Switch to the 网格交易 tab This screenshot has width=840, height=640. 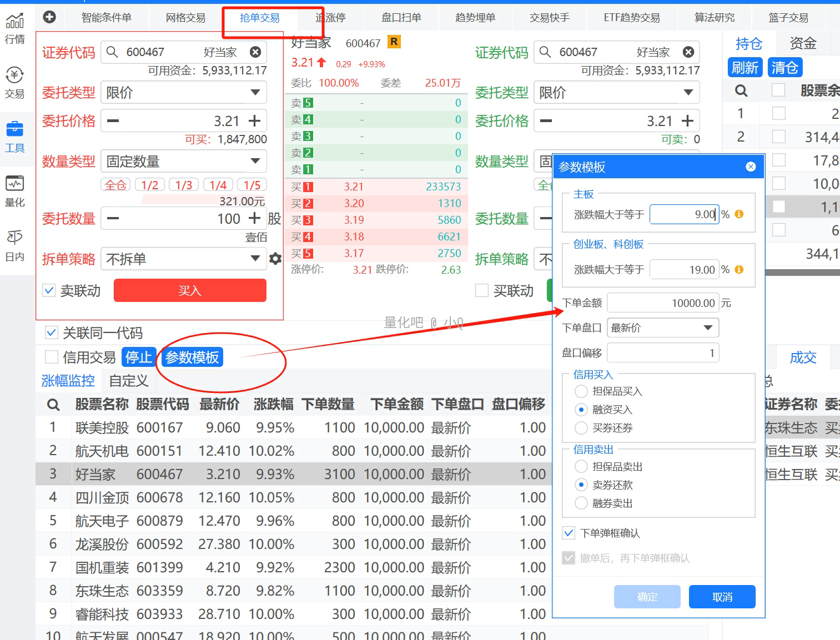(x=185, y=18)
